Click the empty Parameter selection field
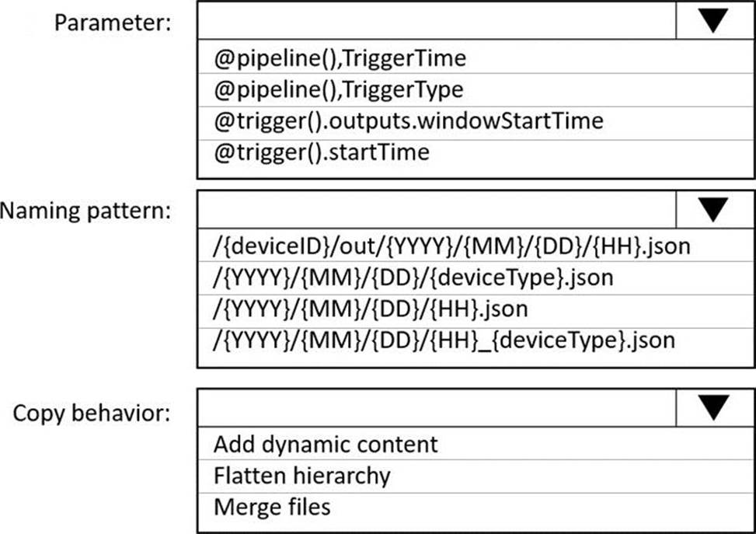Screen dimensions: 756x534 (437, 20)
